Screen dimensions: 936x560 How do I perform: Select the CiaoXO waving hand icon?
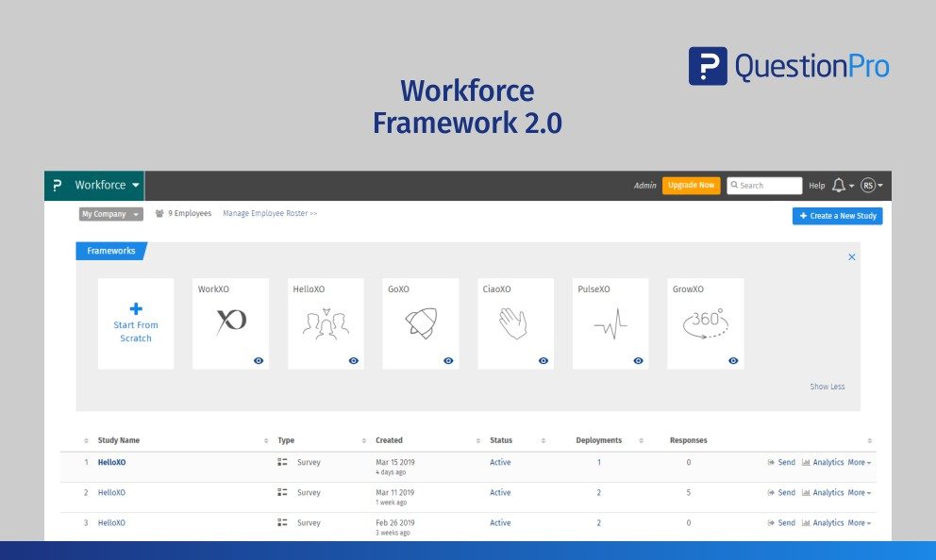513,323
